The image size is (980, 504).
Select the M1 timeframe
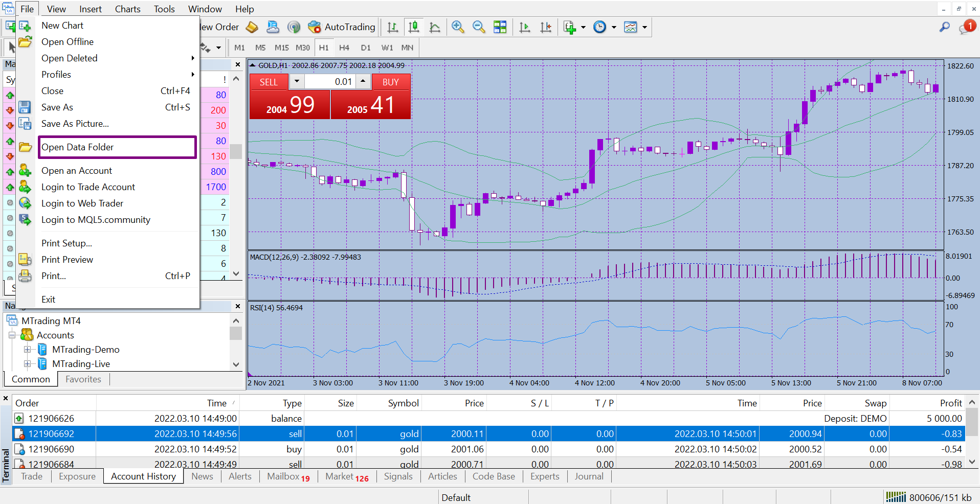239,48
